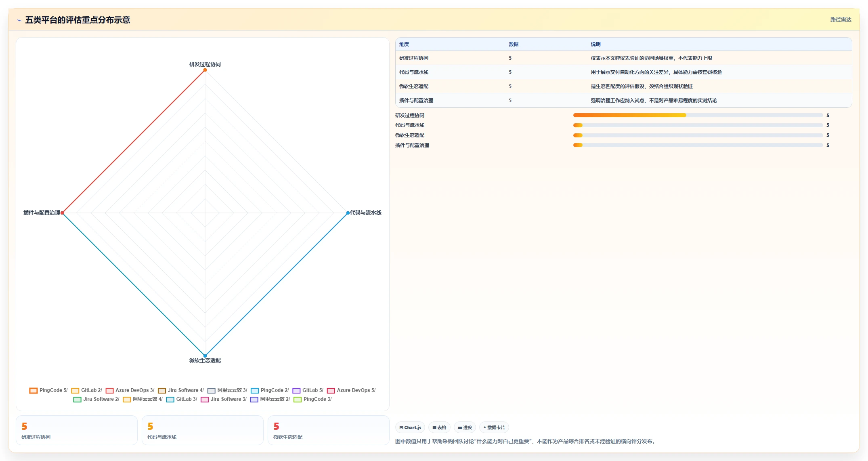Click the 微软生态适配 progress bar
Screen dimensions: 868x461
click(x=698, y=135)
